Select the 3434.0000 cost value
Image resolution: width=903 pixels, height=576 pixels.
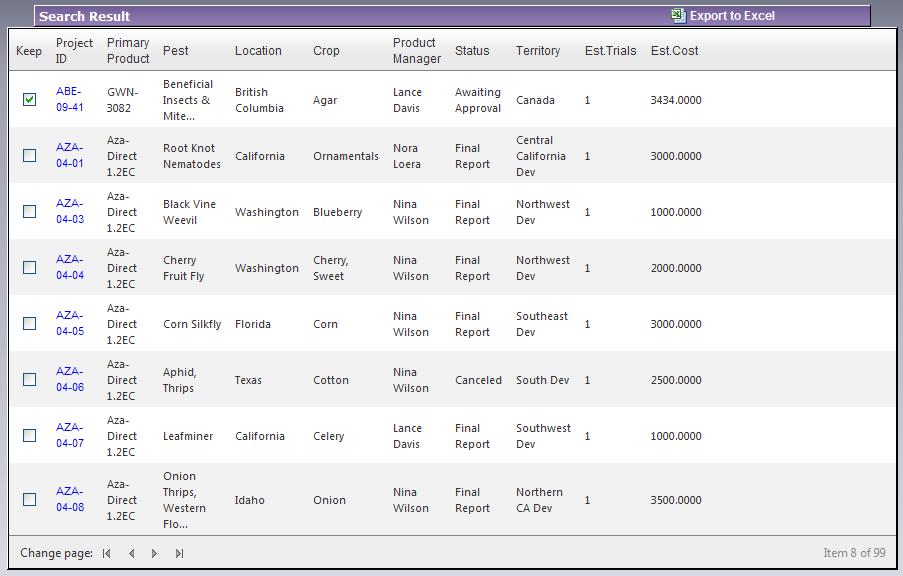click(676, 100)
